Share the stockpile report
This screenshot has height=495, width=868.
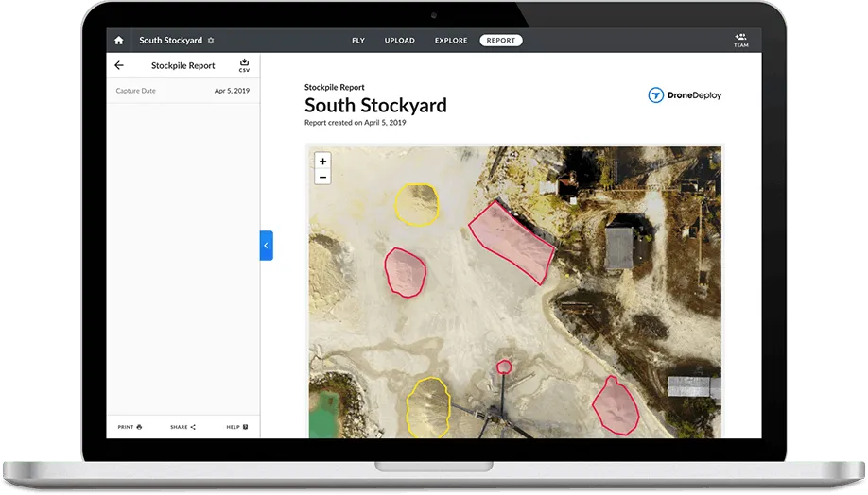(x=182, y=427)
